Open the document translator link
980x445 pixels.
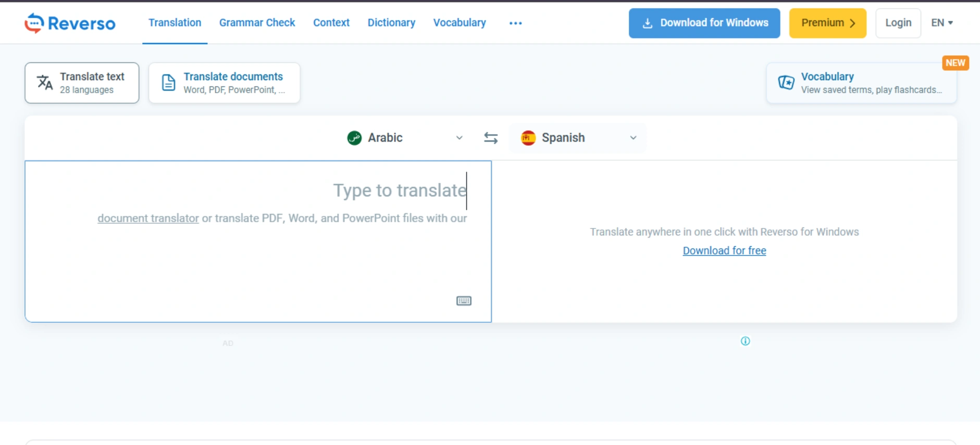pyautogui.click(x=148, y=219)
